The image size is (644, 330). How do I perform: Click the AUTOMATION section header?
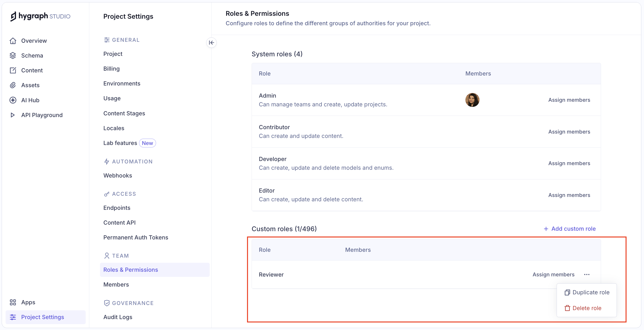tap(128, 162)
